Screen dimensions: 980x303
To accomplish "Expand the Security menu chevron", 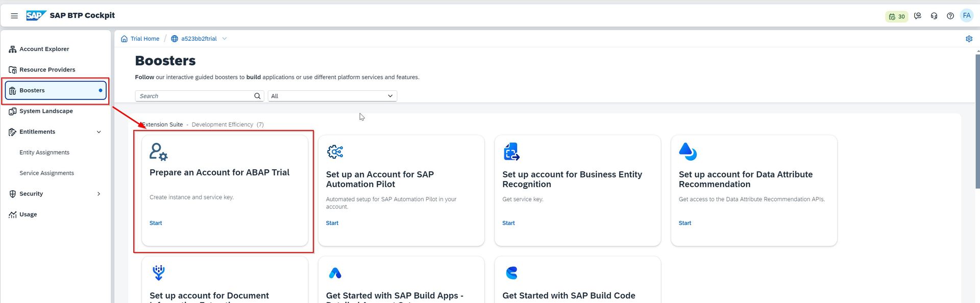I will click(99, 194).
